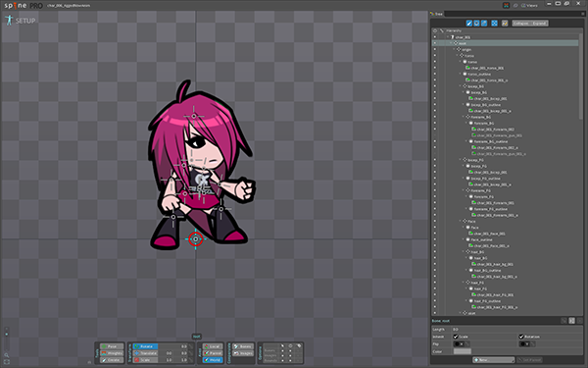Toggle Inherit Scale checkbox
Screen dimensions: 588x368
[456, 337]
